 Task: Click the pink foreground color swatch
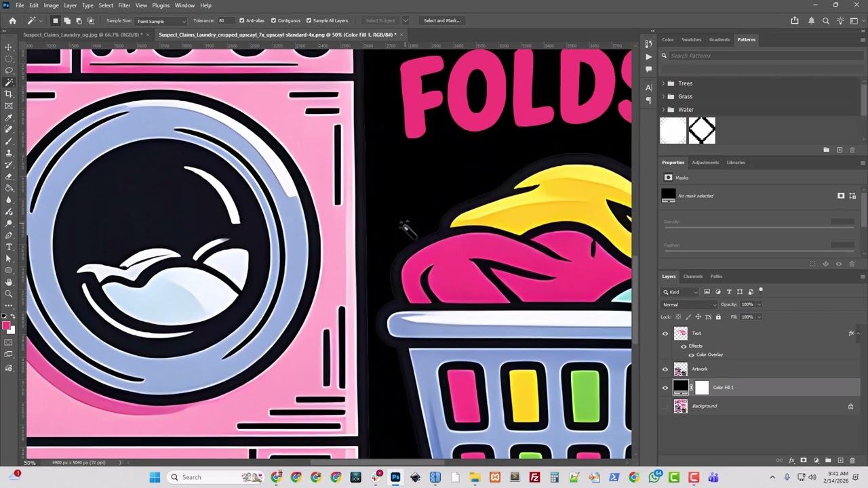(6, 327)
